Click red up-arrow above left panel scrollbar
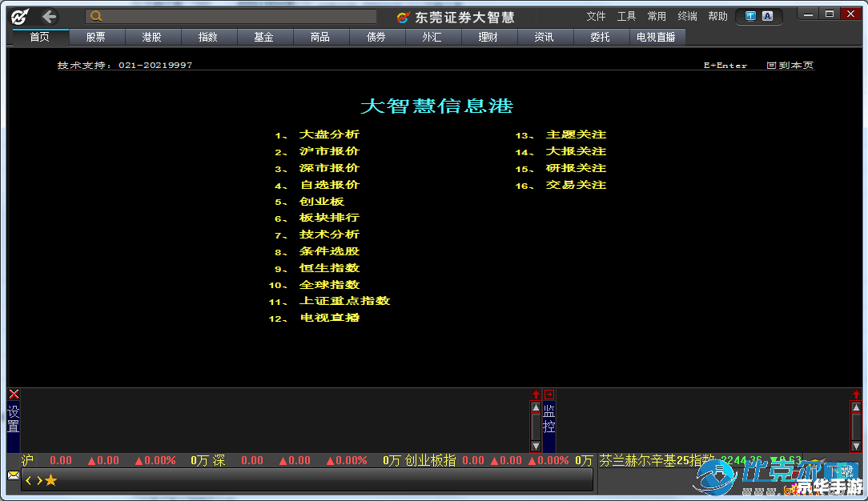 [x=536, y=395]
